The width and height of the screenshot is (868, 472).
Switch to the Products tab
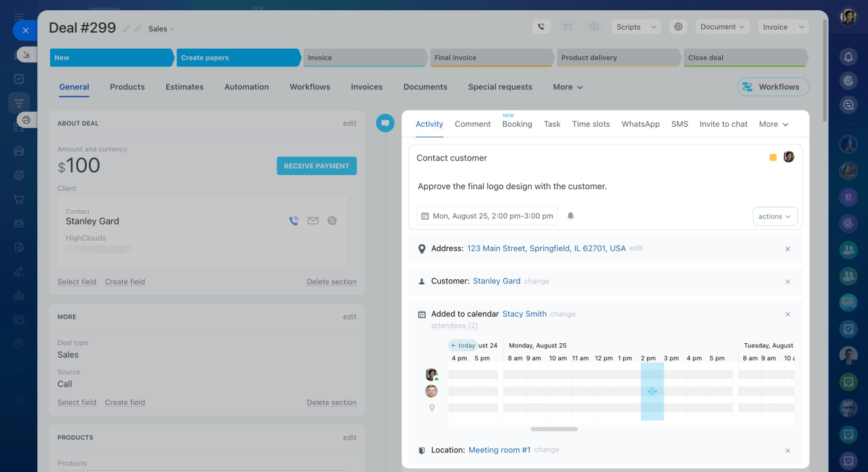pos(127,87)
